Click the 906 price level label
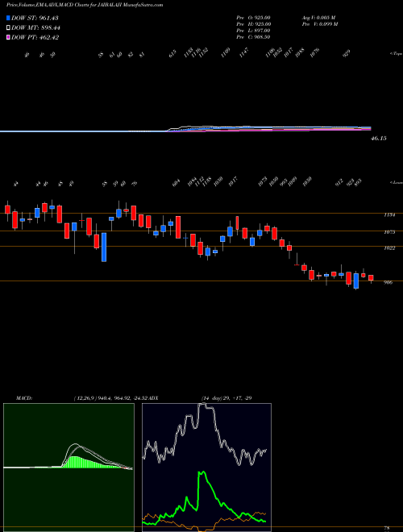 click(x=388, y=282)
